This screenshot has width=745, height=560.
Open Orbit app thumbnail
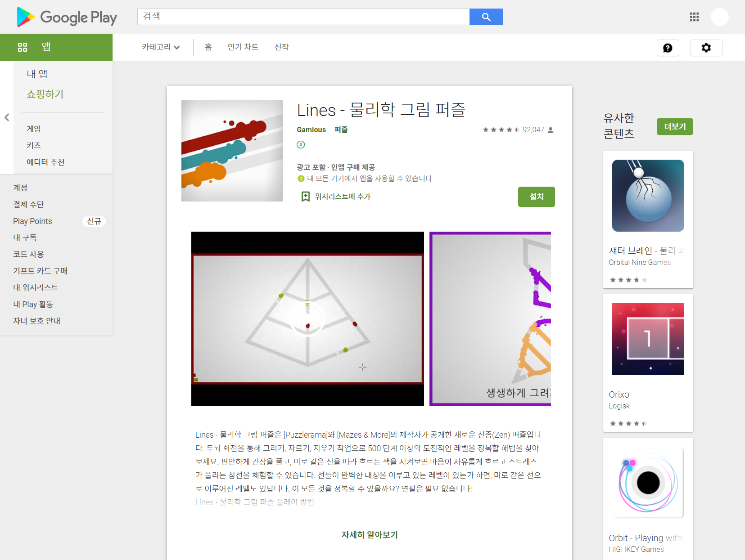pyautogui.click(x=648, y=483)
